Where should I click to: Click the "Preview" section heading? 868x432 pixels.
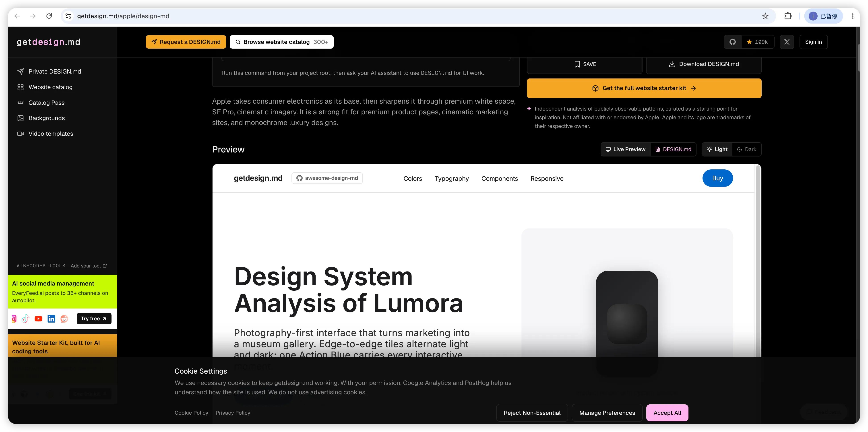pyautogui.click(x=228, y=150)
